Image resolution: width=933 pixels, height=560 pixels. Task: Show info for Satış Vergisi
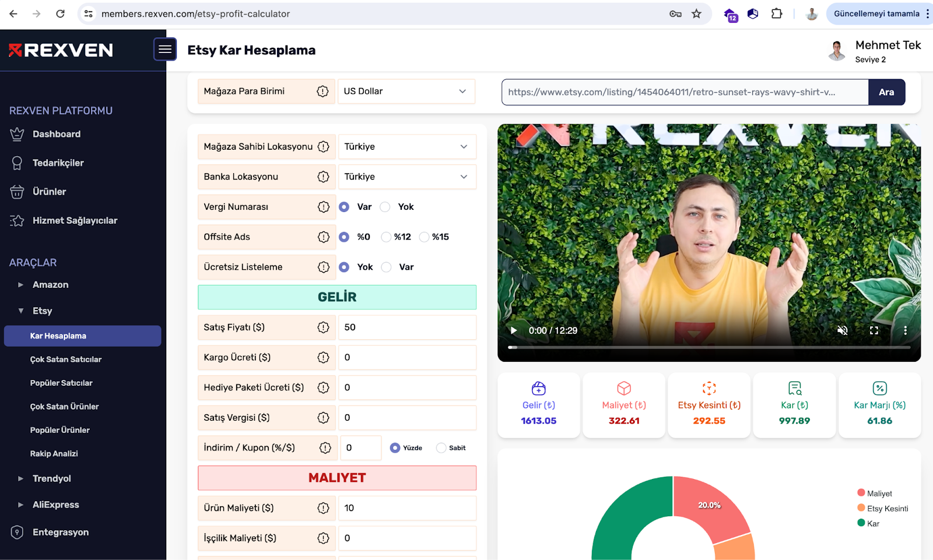[x=324, y=418]
